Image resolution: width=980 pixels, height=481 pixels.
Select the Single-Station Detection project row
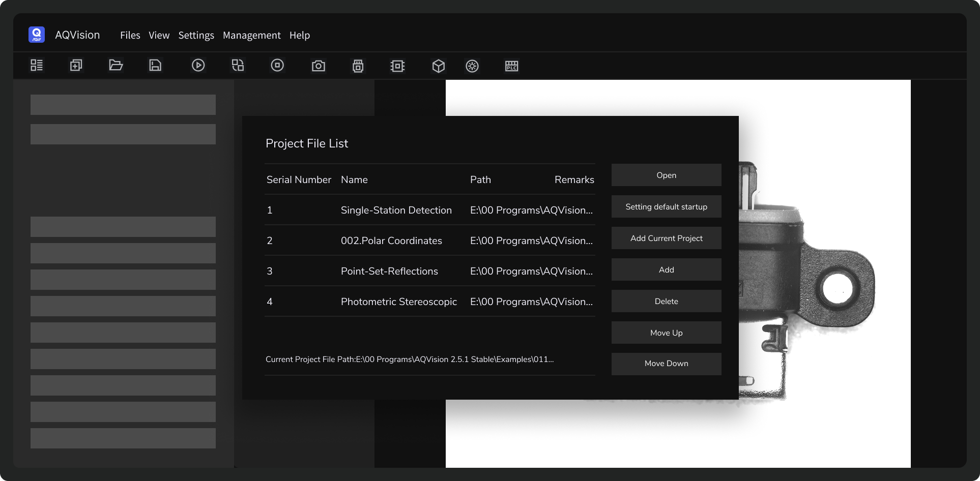coord(396,211)
